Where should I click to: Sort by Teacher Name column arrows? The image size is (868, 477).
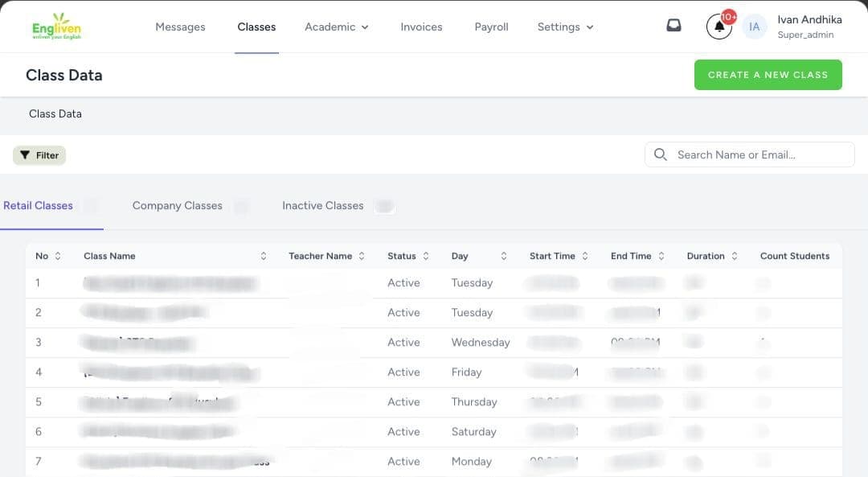click(x=362, y=256)
